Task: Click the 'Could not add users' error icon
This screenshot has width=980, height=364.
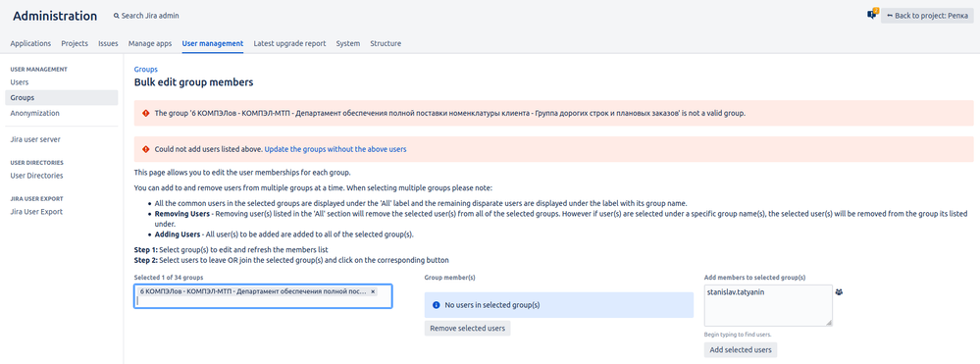Action: tap(145, 149)
